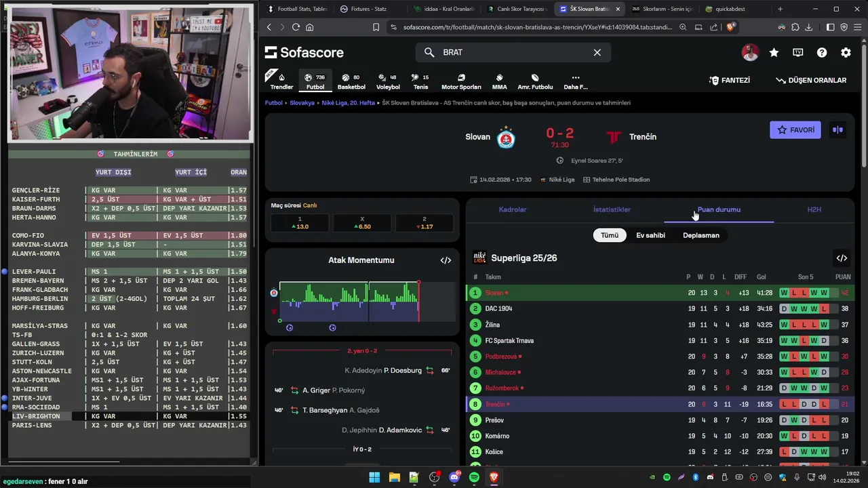
Task: Open the Slovan team crest
Action: tap(506, 138)
